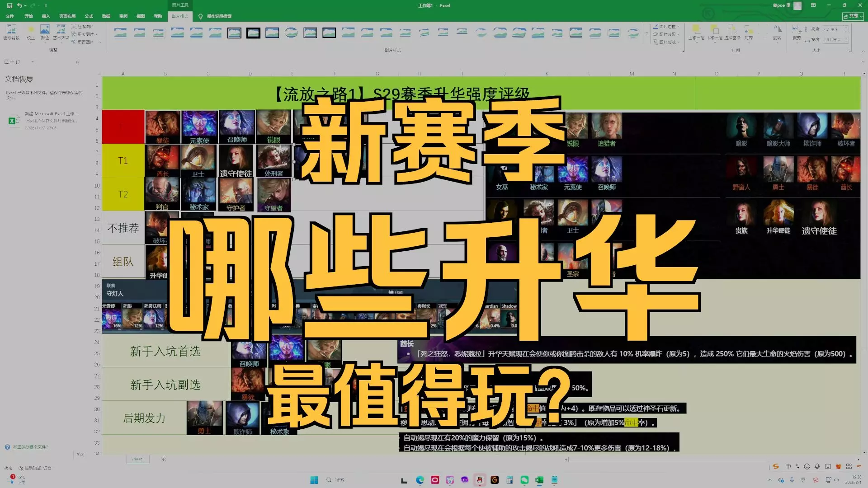Click the Share (共享) button
Viewport: 868px width, 488px height.
[853, 16]
